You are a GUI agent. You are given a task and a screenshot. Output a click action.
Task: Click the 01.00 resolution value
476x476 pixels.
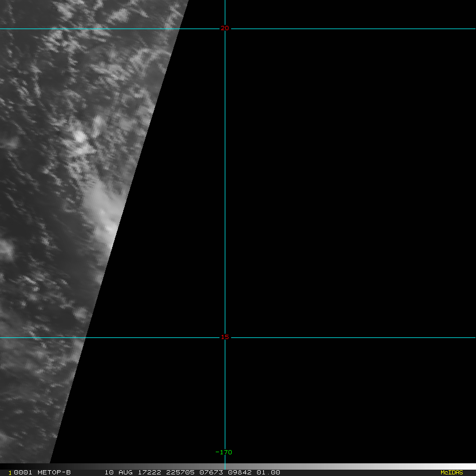coord(268,472)
